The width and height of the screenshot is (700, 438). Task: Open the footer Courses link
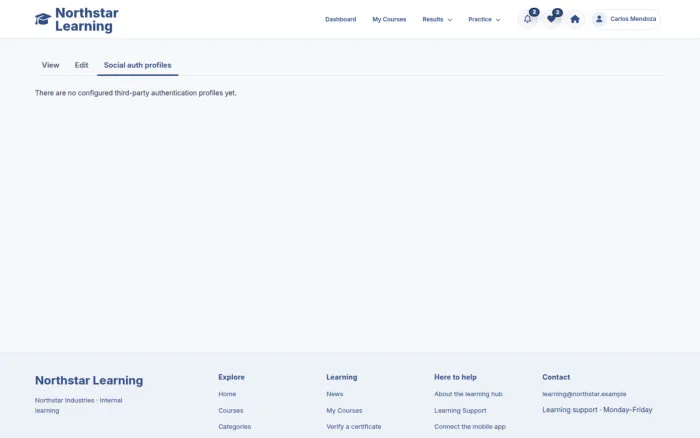[231, 411]
